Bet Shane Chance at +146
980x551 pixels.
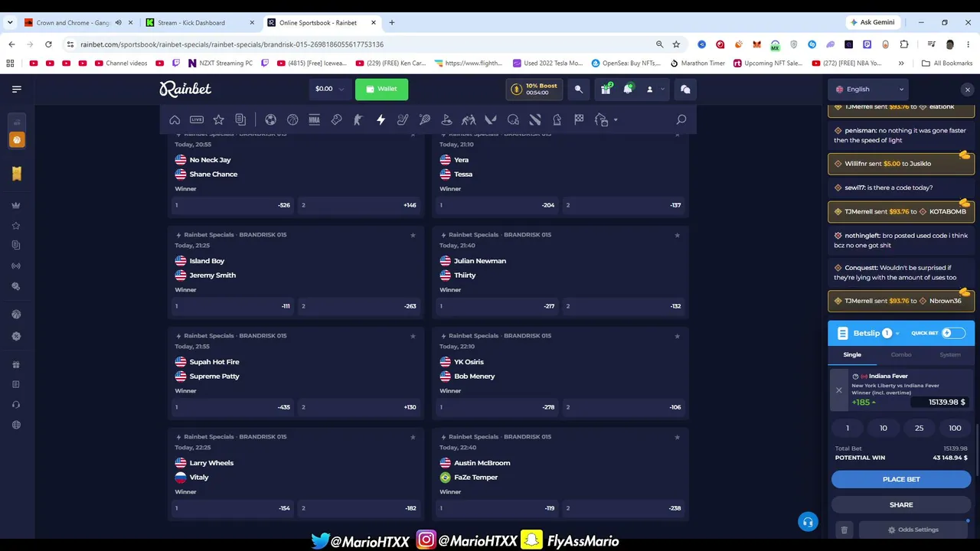[359, 205]
